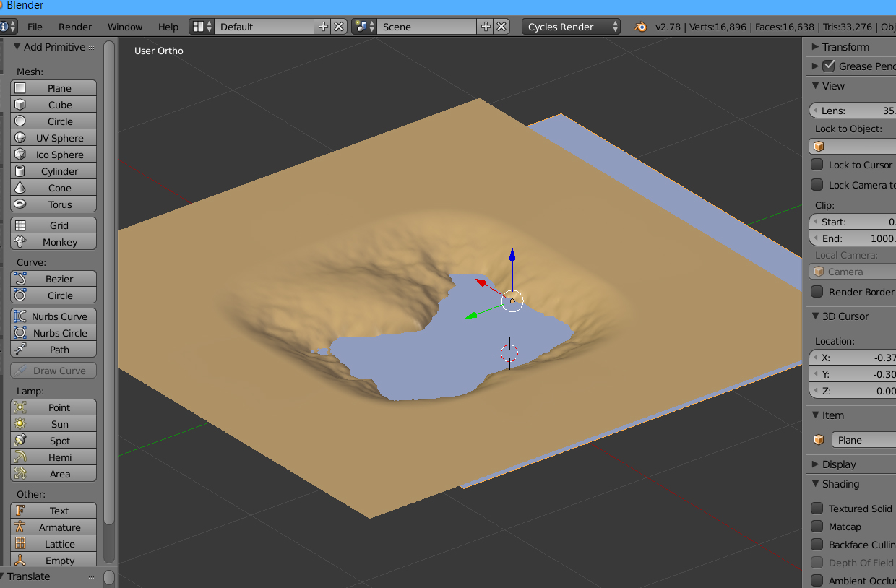Open the Window menu

(125, 27)
